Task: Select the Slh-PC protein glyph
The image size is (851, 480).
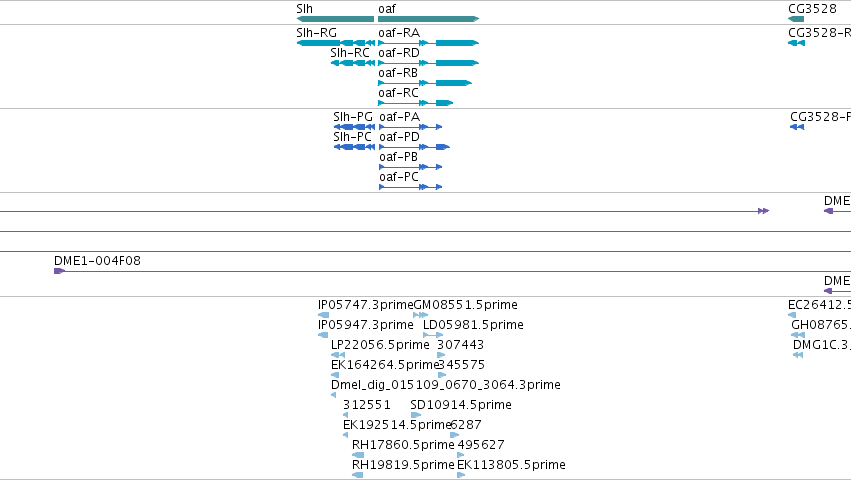Action: coord(354,147)
